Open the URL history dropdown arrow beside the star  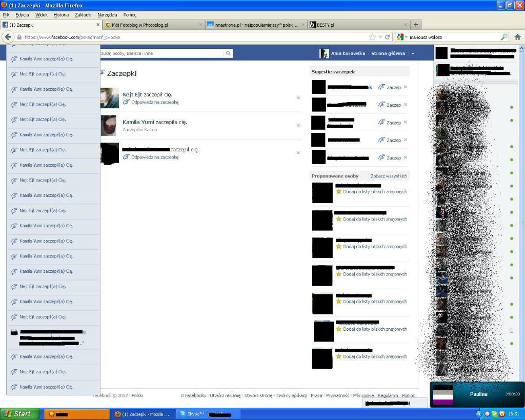380,37
